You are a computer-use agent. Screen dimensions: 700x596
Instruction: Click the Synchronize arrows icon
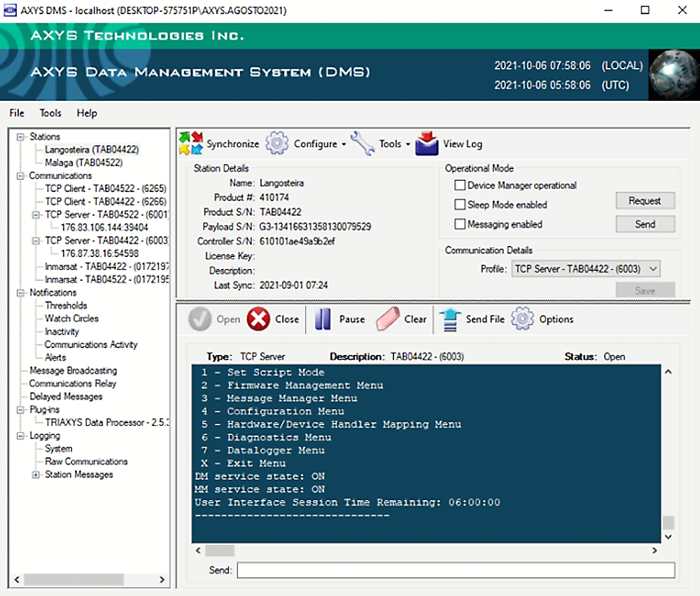tap(191, 144)
